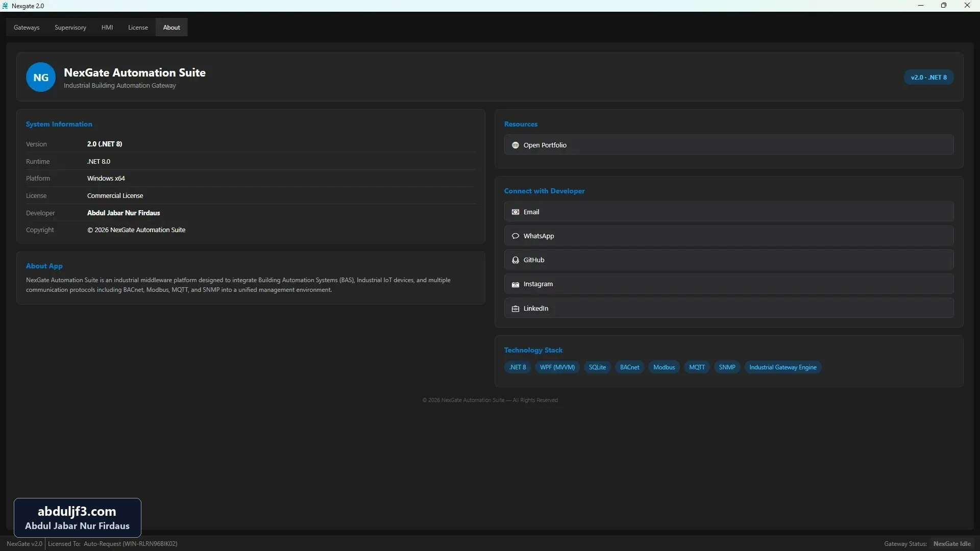This screenshot has height=551, width=980.
Task: Open the Portfolio resource button
Action: pos(729,145)
